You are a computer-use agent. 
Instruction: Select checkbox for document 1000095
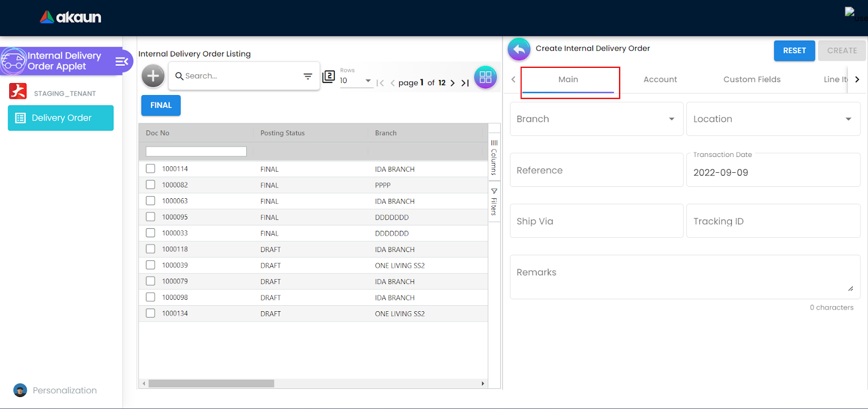coord(150,217)
